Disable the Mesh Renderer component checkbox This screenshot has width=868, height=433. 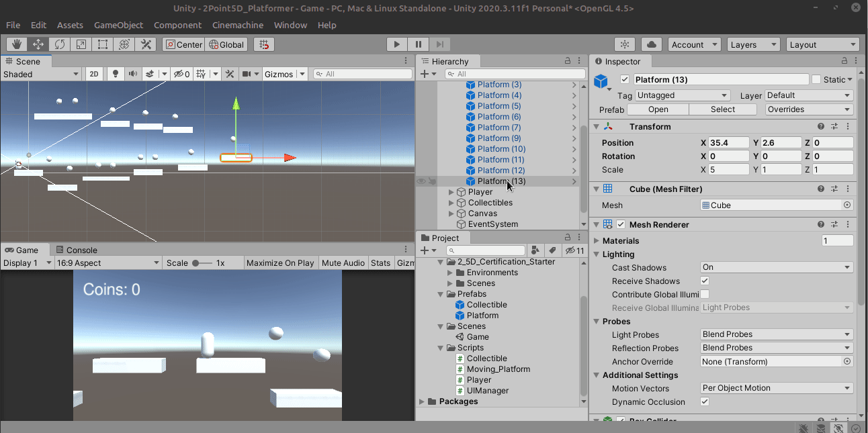click(621, 224)
